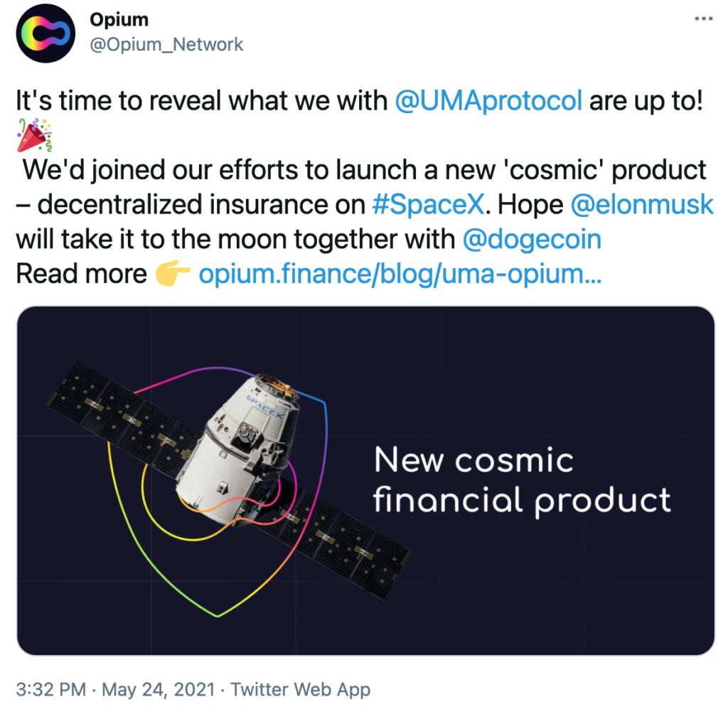Open the @Opium_Network handle
The width and height of the screenshot is (728, 707).
point(166,45)
